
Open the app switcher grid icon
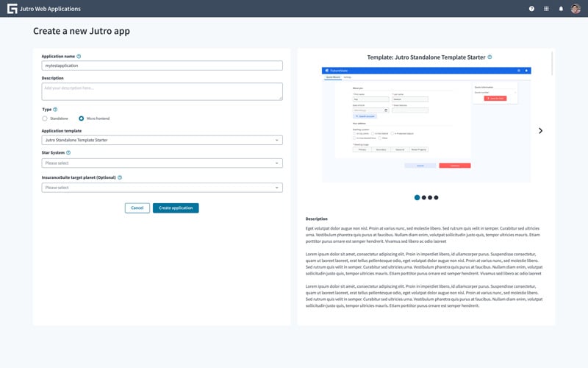[x=546, y=9]
